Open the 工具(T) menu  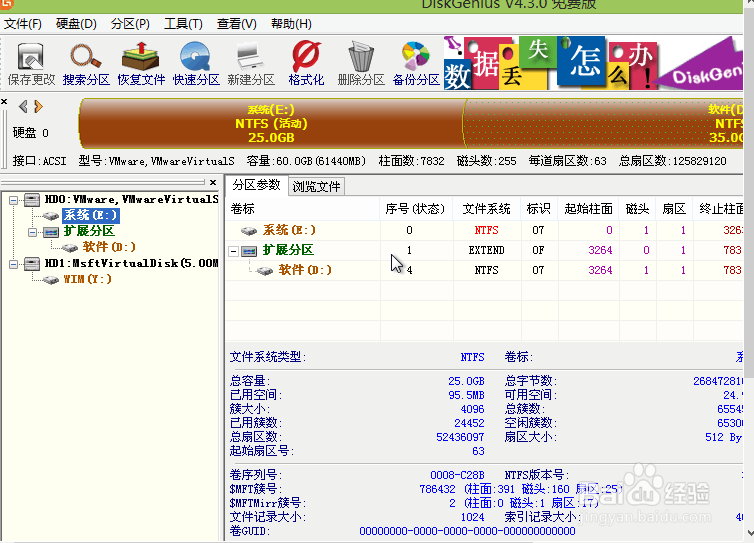pyautogui.click(x=183, y=24)
